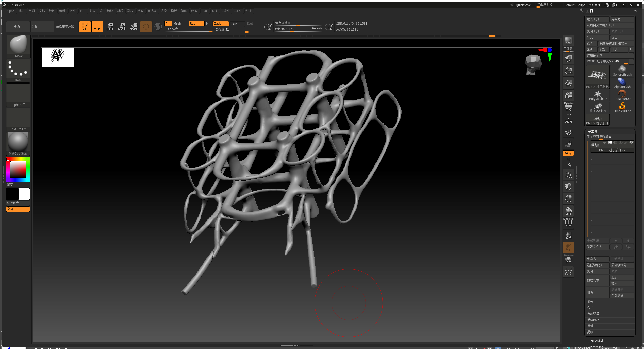This screenshot has width=644, height=349.
Task: Hide PM3D subtool with eye icon
Action: coord(631,142)
